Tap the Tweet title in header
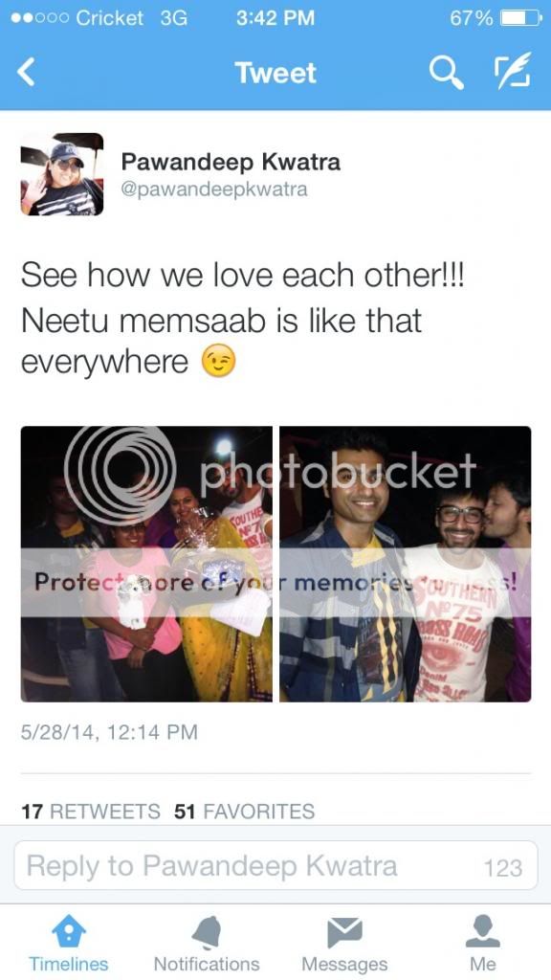The image size is (551, 980). (x=275, y=73)
